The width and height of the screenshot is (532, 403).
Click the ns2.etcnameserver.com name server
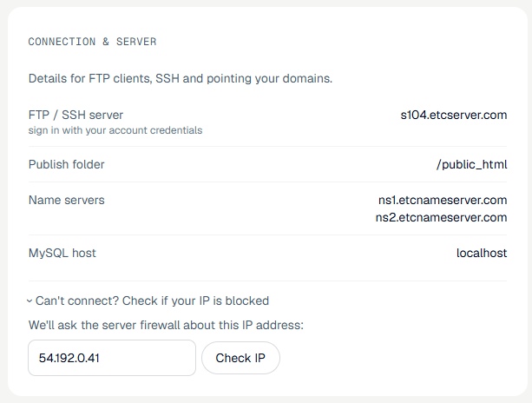point(441,217)
